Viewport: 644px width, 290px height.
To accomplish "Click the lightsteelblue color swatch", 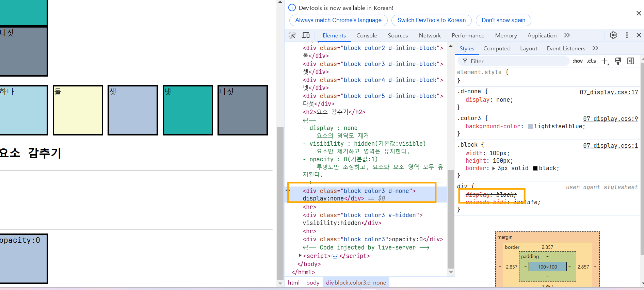I will click(530, 126).
